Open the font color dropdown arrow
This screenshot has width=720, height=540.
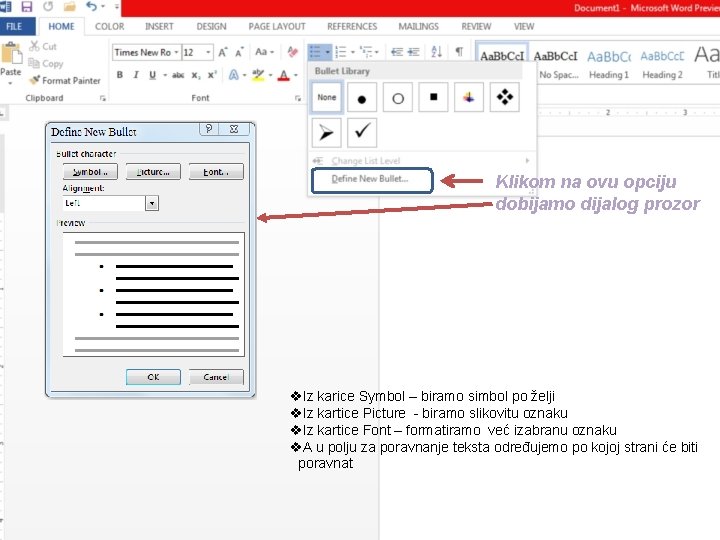296,75
